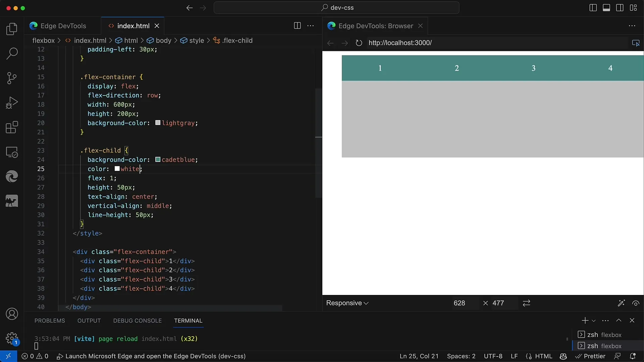This screenshot has width=644, height=362.
Task: Open the Search view in activity bar
Action: point(12,53)
